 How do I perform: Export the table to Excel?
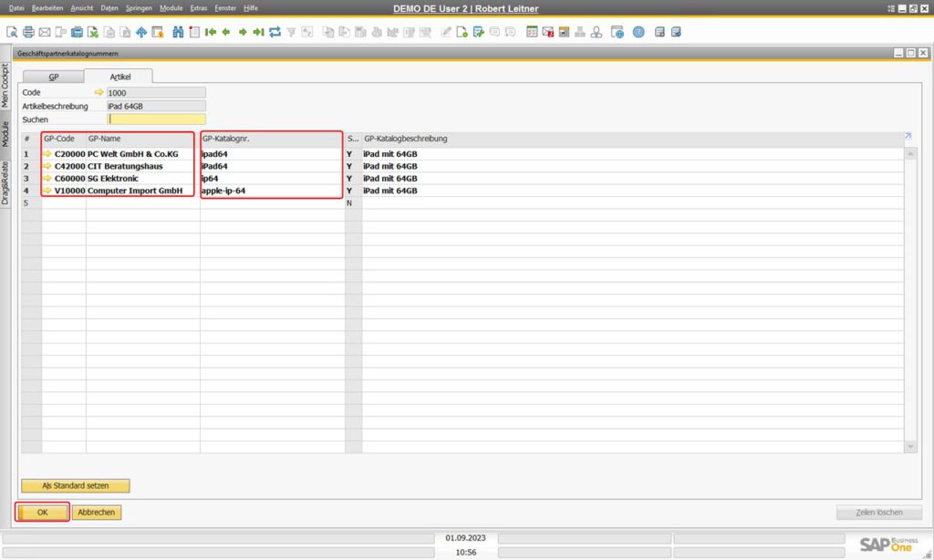tap(93, 32)
